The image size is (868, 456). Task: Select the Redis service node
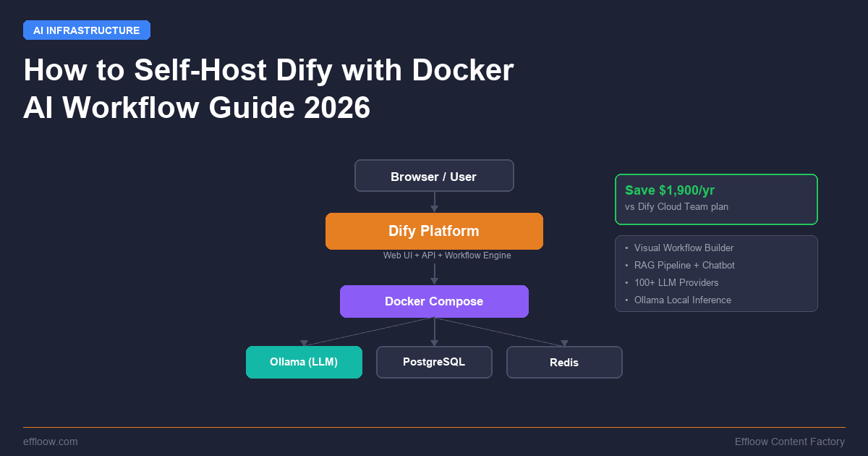click(x=564, y=362)
